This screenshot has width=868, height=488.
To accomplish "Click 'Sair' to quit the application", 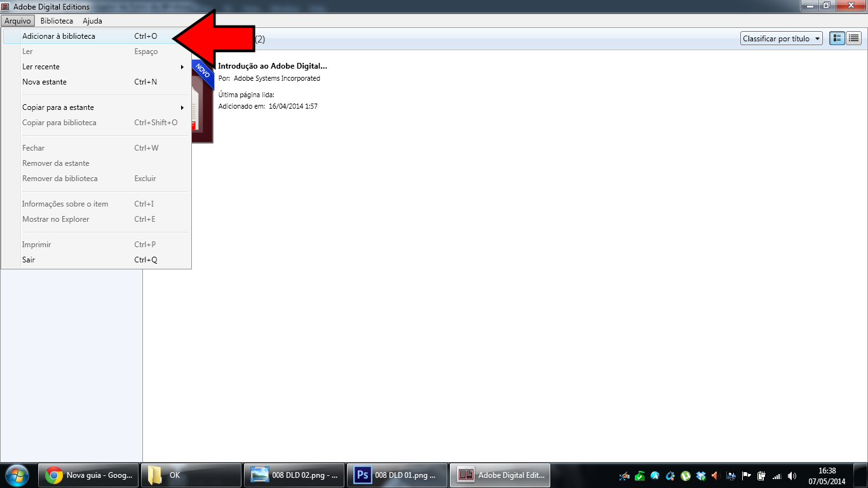I will [29, 260].
